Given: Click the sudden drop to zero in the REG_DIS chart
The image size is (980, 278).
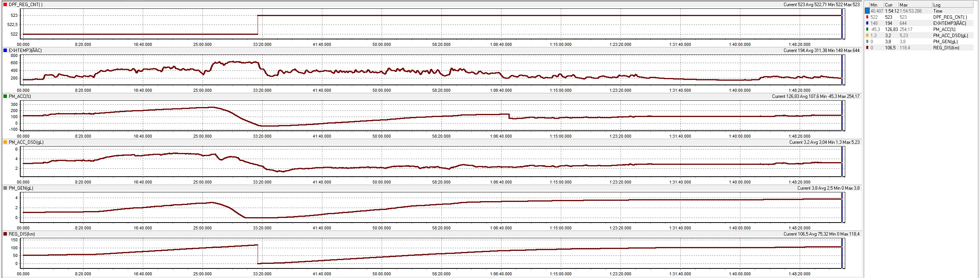Looking at the screenshot, I should click(x=258, y=254).
